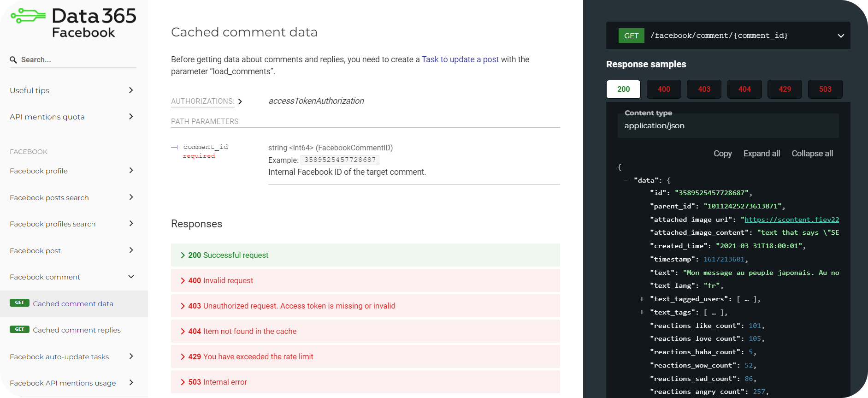
Task: Click the "text_lang" value "fr"
Action: [x=712, y=285]
